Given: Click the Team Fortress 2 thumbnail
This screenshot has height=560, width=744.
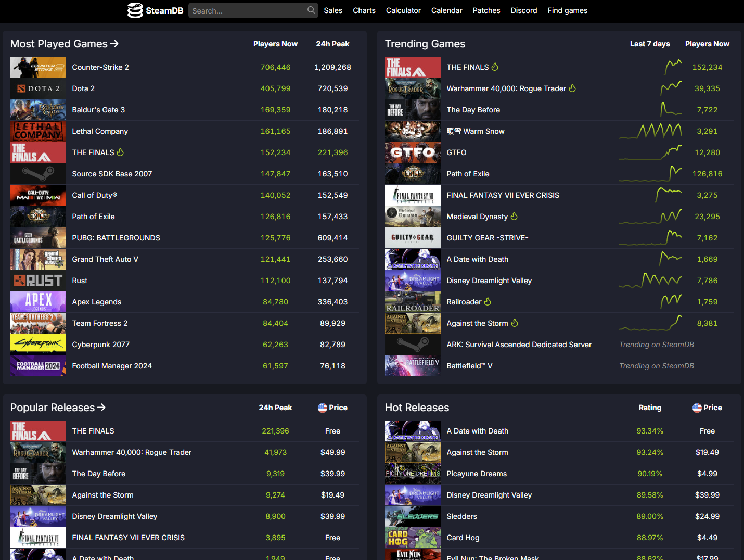Looking at the screenshot, I should [39, 323].
